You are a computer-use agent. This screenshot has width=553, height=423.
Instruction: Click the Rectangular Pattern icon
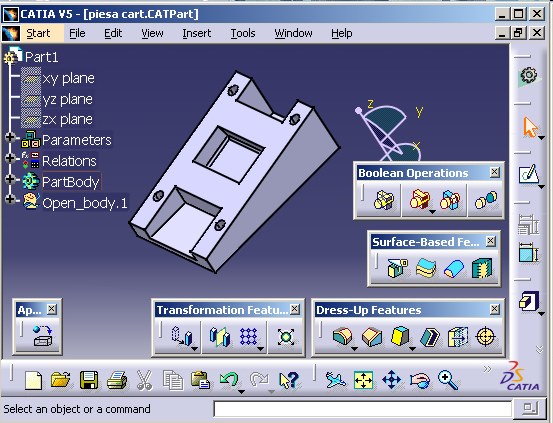[x=248, y=336]
